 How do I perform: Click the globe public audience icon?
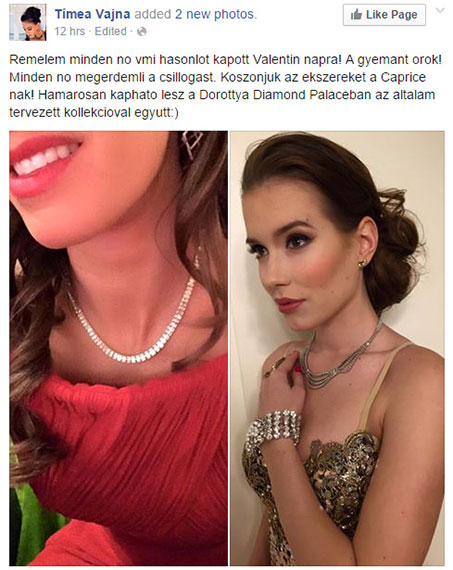[x=141, y=32]
